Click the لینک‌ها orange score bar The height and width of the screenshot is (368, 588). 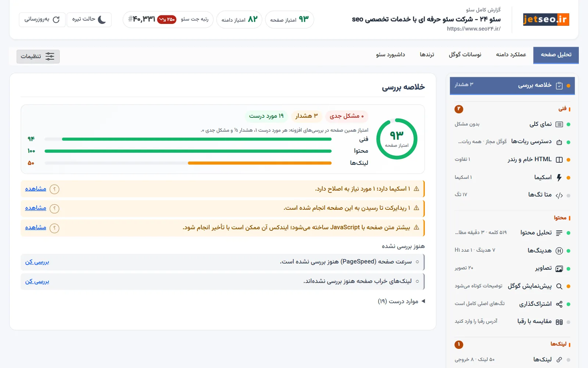tap(260, 163)
